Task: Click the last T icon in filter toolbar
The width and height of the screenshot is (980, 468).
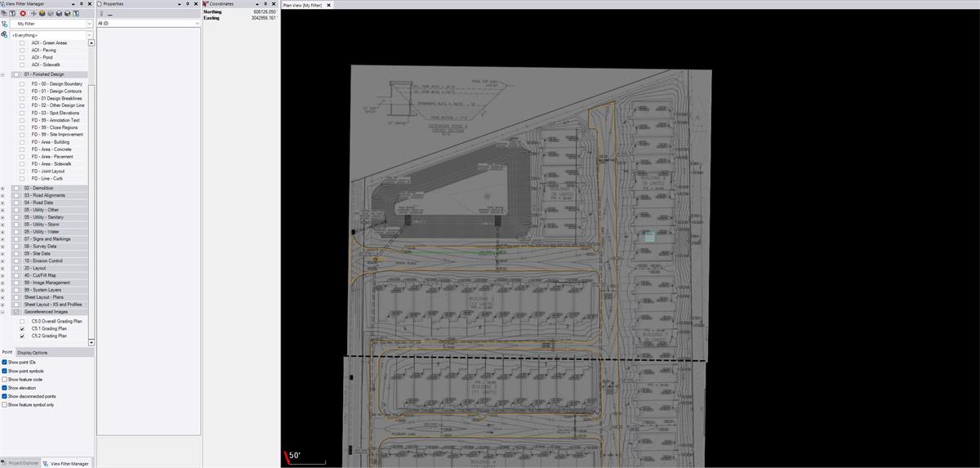Action: (x=76, y=13)
